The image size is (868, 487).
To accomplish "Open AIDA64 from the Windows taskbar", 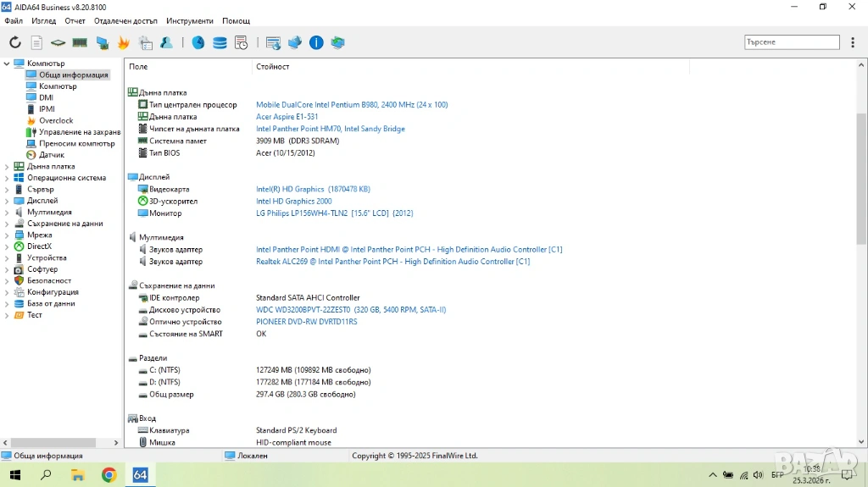I will pyautogui.click(x=140, y=475).
